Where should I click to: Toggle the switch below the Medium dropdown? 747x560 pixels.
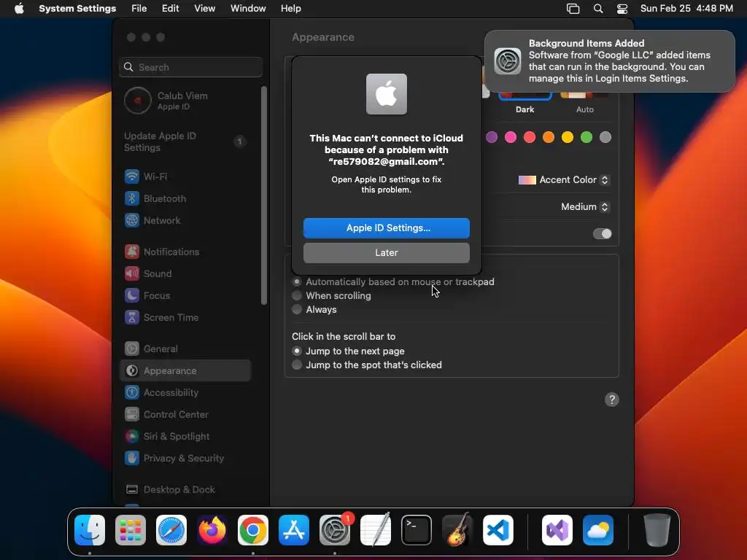(602, 234)
